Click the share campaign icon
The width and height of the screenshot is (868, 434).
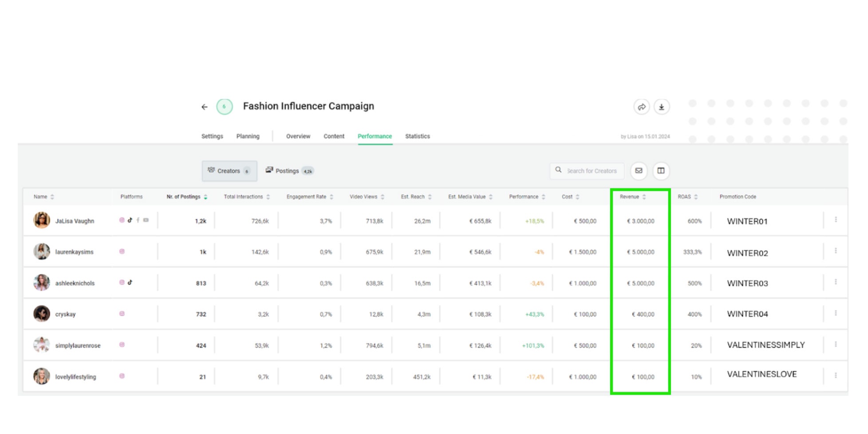click(642, 107)
